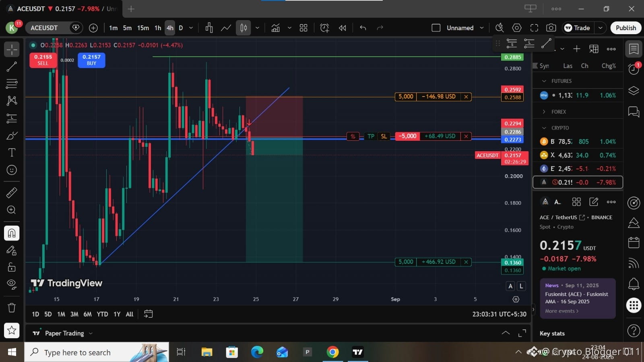Open the favorites star toolbar
Screen dimensions: 644x362
click(x=12, y=331)
